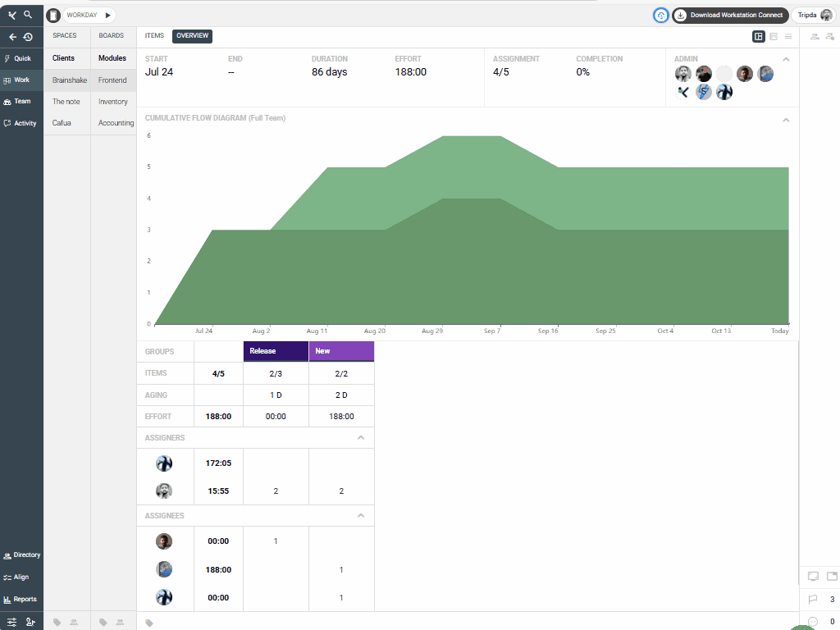This screenshot has height=630, width=840.
Task: Open the settings sliders icon at bottom-left
Action: coord(12,622)
